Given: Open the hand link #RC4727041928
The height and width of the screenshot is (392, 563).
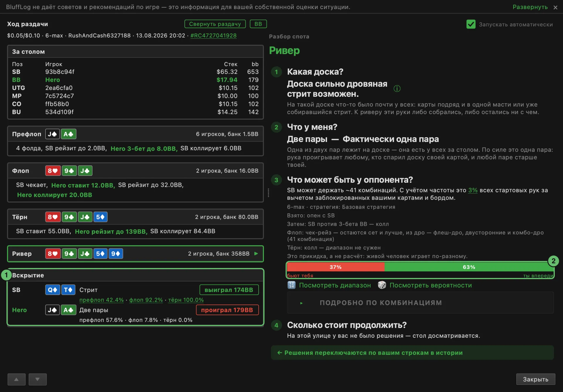Looking at the screenshot, I should click(x=213, y=35).
